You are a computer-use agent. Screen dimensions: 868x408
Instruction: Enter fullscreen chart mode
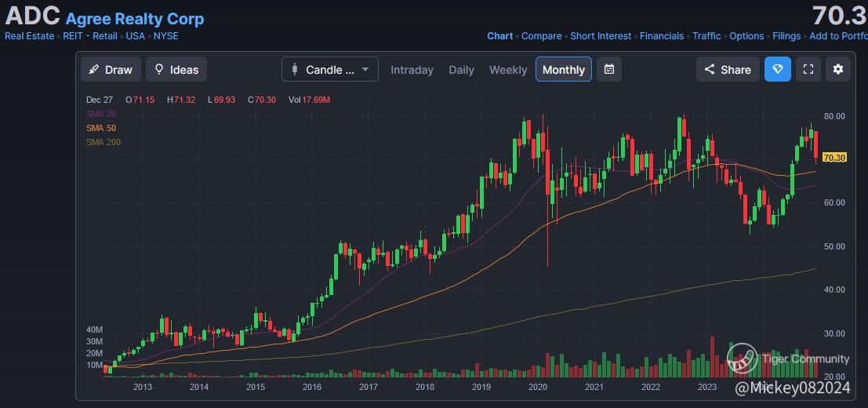pyautogui.click(x=808, y=69)
